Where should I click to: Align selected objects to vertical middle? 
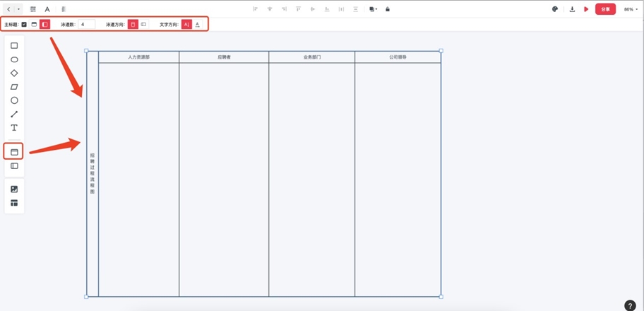click(x=313, y=9)
